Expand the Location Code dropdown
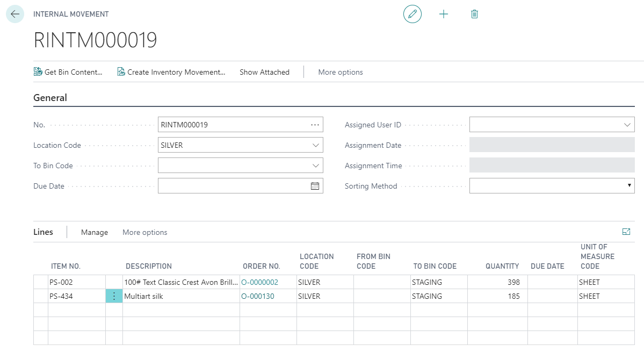This screenshot has height=359, width=644. click(x=315, y=145)
